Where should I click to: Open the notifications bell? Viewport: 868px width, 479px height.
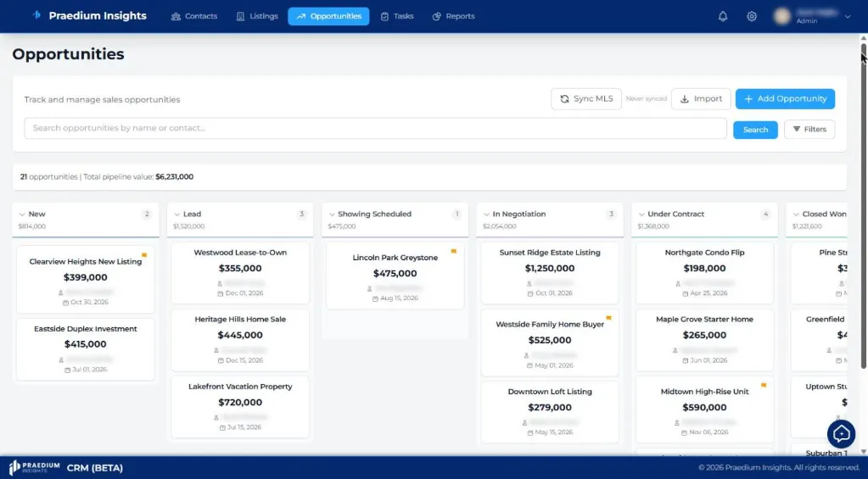click(x=722, y=17)
